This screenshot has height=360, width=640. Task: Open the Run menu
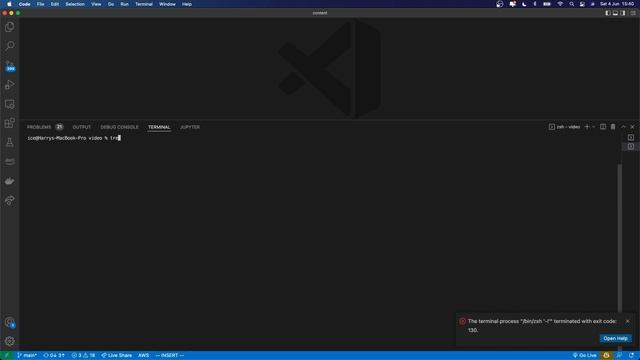(x=124, y=4)
